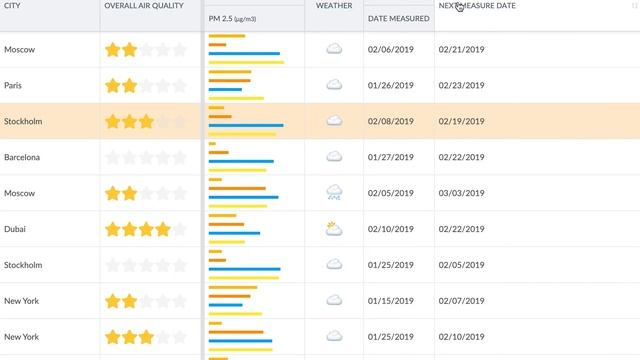Image resolution: width=640 pixels, height=360 pixels.
Task: Click cloud icon for New York 02/10/2019 row
Action: pyautogui.click(x=334, y=336)
